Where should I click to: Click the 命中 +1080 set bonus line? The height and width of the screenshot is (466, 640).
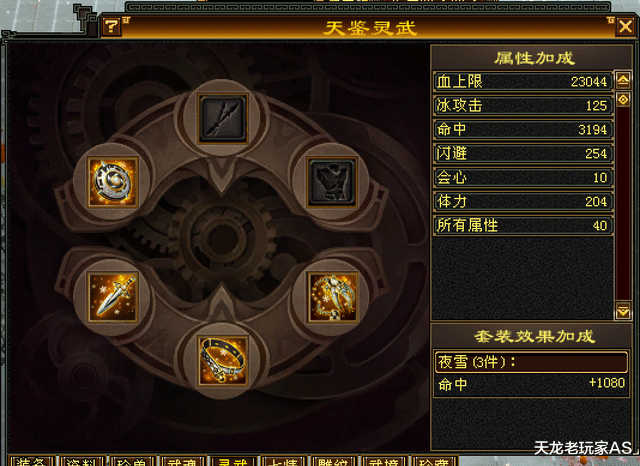pyautogui.click(x=531, y=384)
